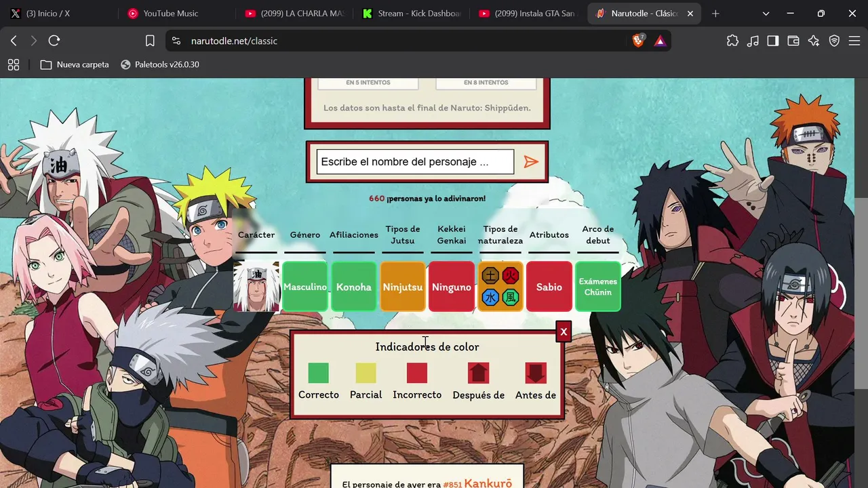
Task: Click the browser forward arrow
Action: click(34, 41)
